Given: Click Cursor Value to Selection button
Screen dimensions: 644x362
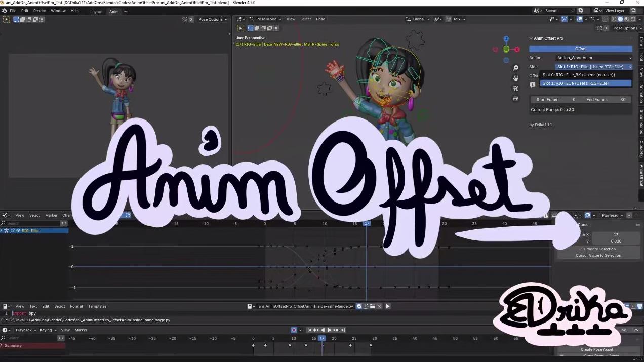Looking at the screenshot, I should coord(598,255).
